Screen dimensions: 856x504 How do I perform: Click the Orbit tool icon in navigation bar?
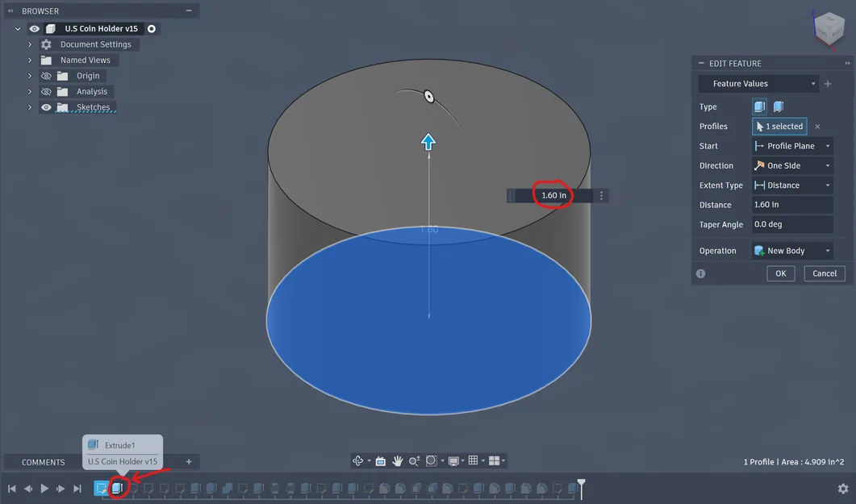(358, 461)
